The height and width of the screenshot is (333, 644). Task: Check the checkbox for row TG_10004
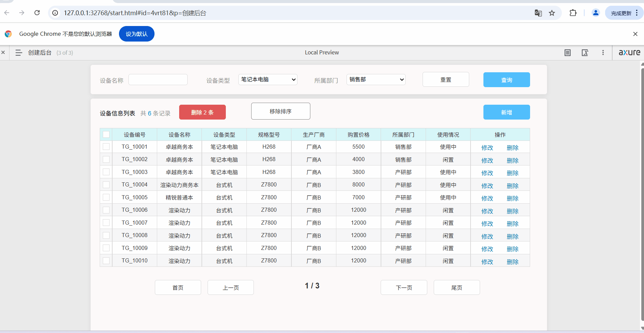106,184
